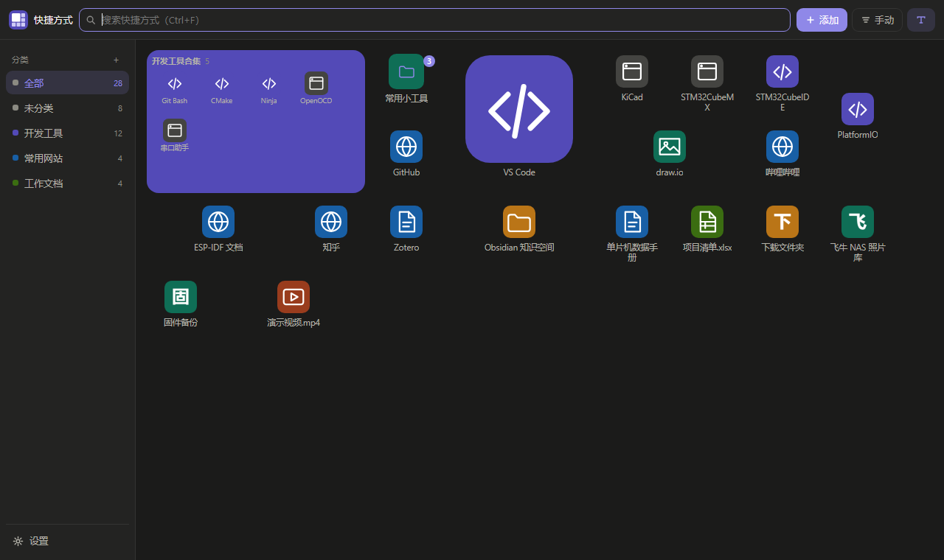
Task: Click the 开发工具合集 group title
Action: (x=176, y=61)
